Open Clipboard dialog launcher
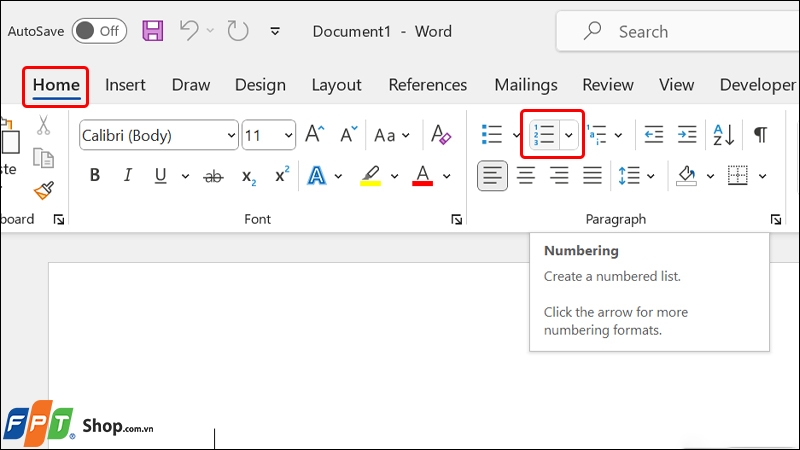Image resolution: width=800 pixels, height=450 pixels. tap(59, 219)
